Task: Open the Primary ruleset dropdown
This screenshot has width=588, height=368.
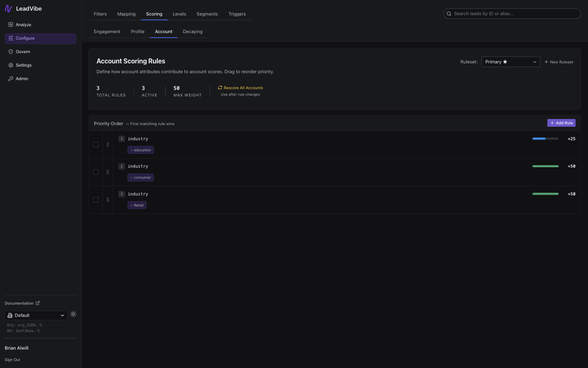Action: tap(510, 62)
